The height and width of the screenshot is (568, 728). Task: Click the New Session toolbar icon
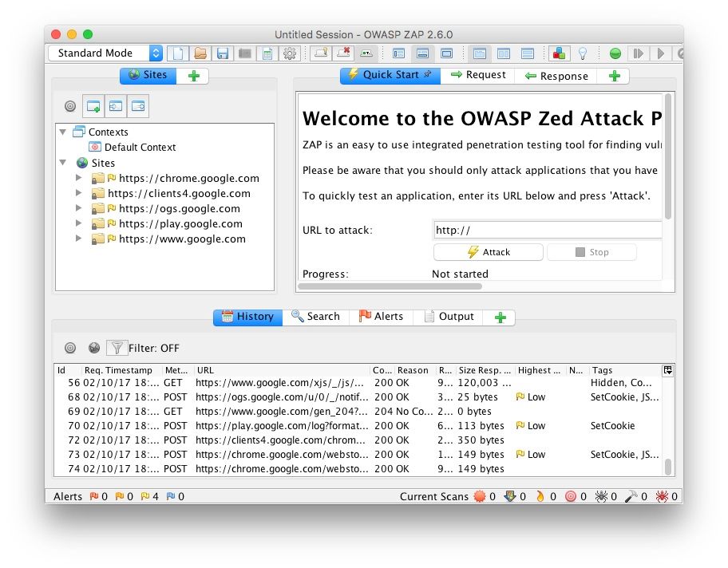(x=178, y=53)
